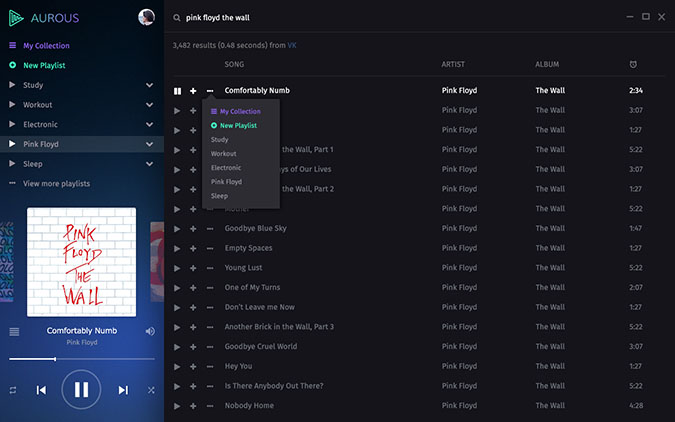Play the Nobody Home track
Viewport: 675px width, 422px height.
(x=177, y=406)
